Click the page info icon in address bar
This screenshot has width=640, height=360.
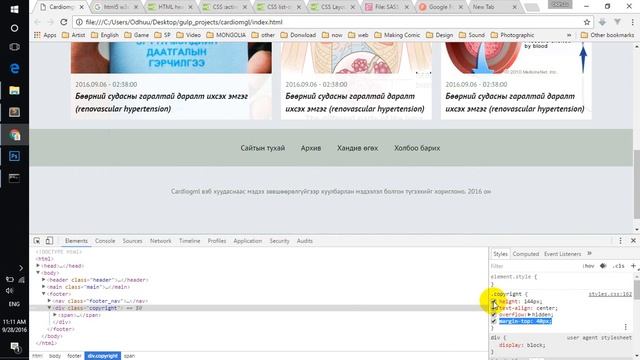coord(79,22)
